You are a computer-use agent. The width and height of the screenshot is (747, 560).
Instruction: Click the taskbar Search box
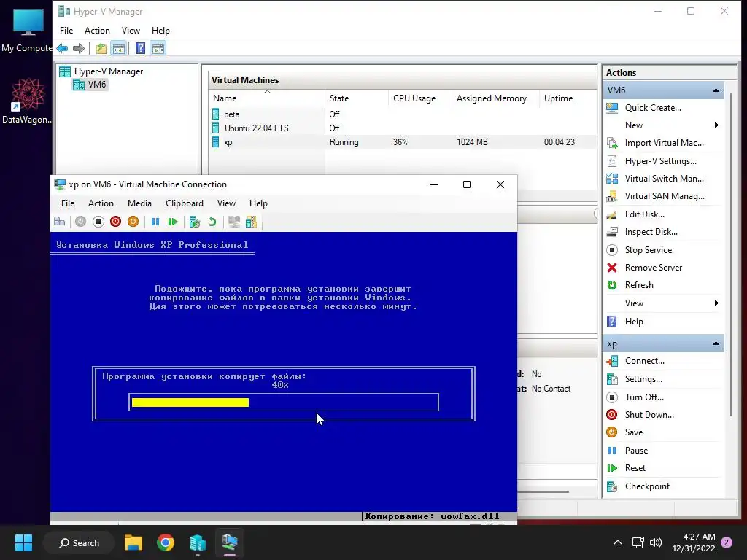click(79, 542)
